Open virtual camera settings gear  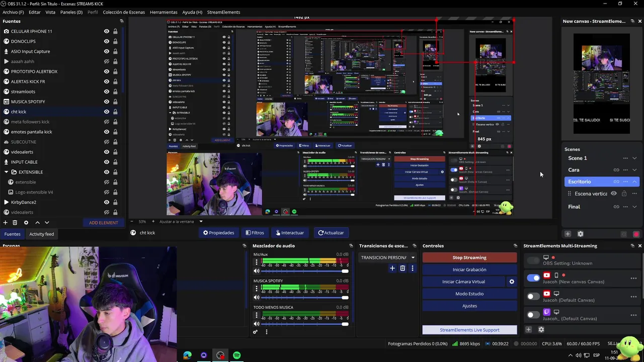point(512,282)
